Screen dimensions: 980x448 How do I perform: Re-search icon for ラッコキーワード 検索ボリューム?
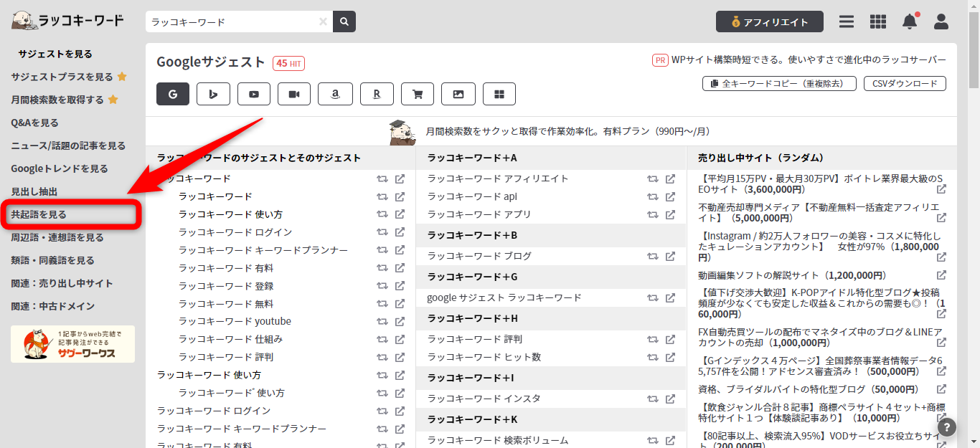(653, 440)
